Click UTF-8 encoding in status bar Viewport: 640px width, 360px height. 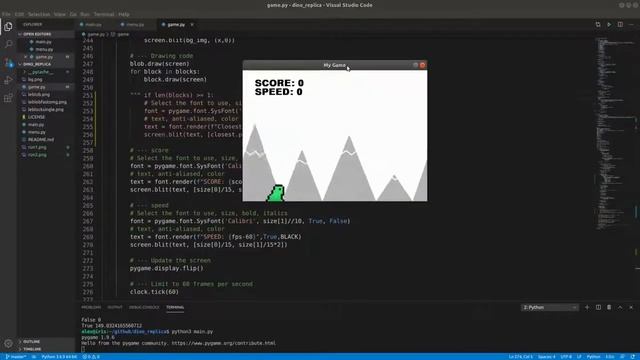pyautogui.click(x=566, y=357)
